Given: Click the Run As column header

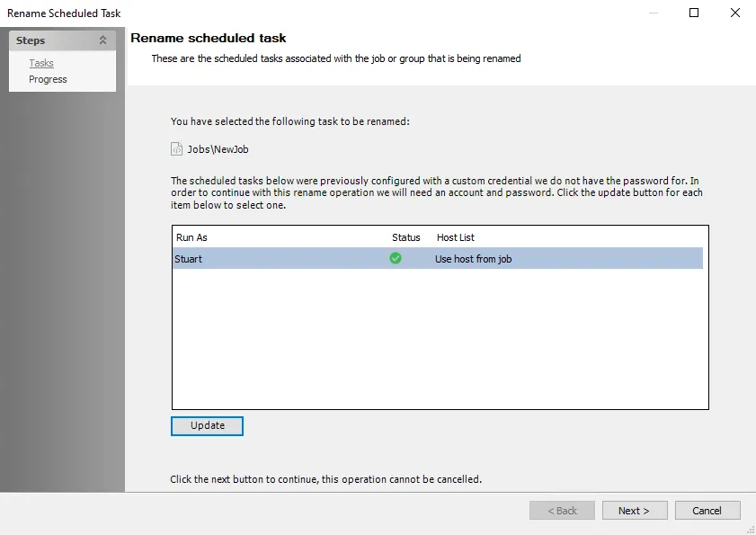Looking at the screenshot, I should pyautogui.click(x=191, y=237).
